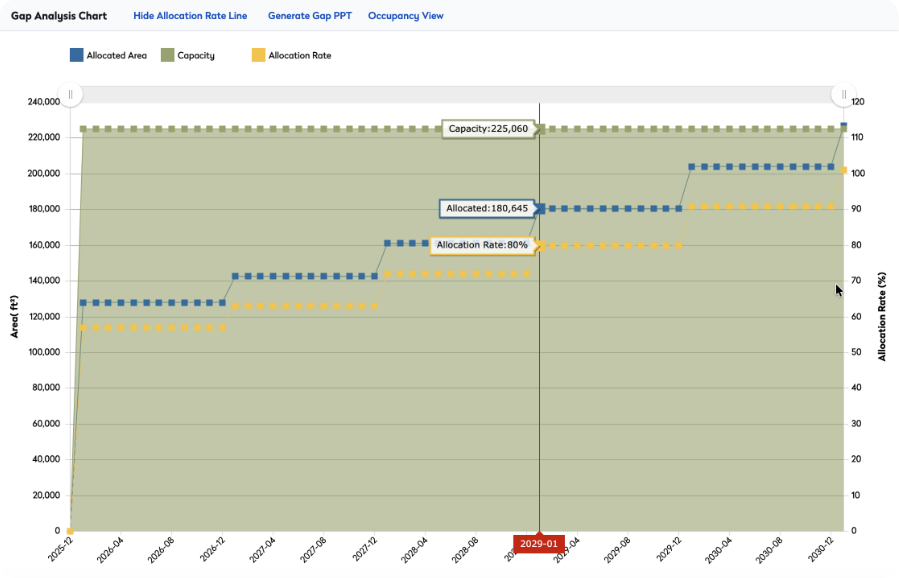Click the red 2029-01 date marker
Image resolution: width=899 pixels, height=578 pixels.
539,544
